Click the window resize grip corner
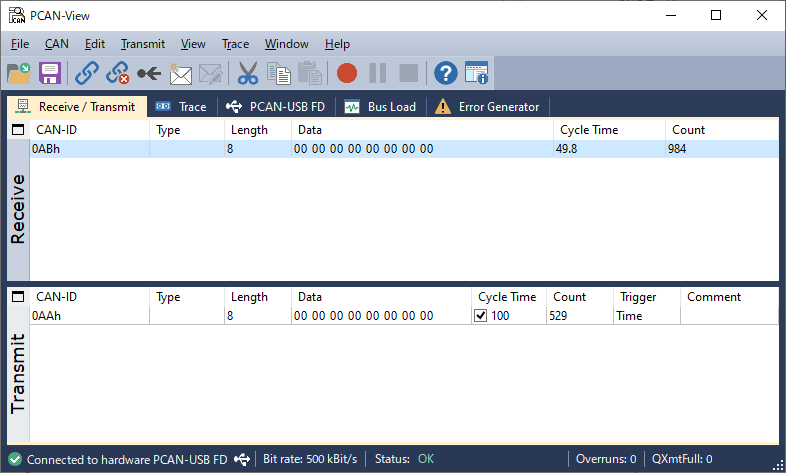 pos(779,466)
